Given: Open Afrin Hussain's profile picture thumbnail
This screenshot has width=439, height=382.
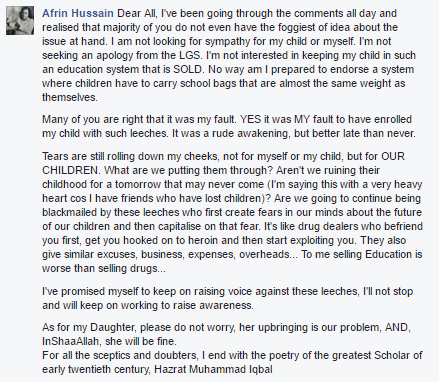Looking at the screenshot, I should point(20,20).
